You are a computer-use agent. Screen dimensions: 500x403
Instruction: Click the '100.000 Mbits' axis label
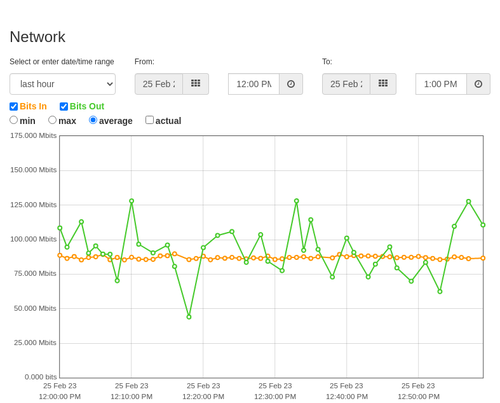click(x=33, y=239)
